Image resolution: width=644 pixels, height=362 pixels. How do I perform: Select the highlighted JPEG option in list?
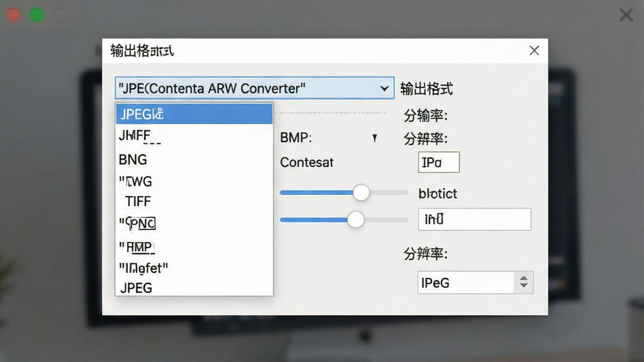194,114
